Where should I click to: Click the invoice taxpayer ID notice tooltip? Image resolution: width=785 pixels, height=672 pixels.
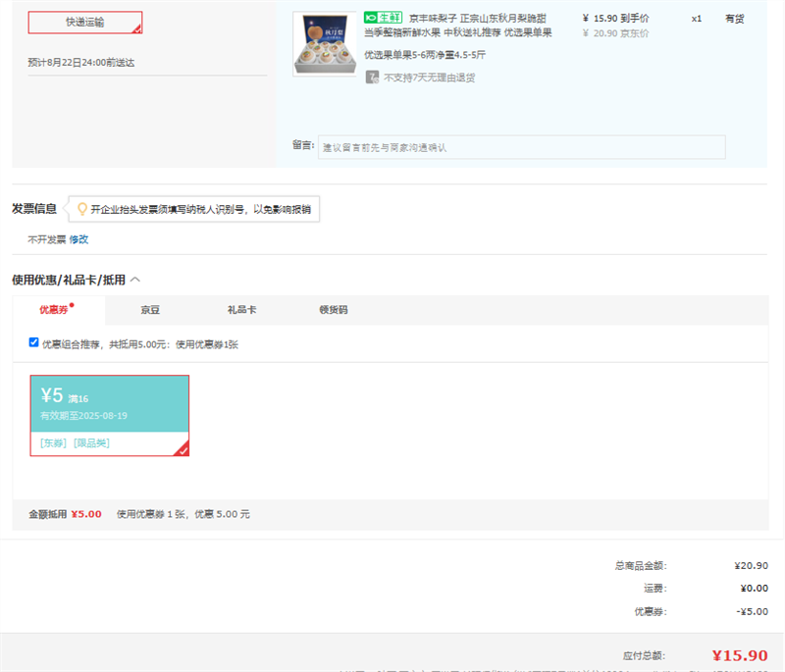[200, 209]
